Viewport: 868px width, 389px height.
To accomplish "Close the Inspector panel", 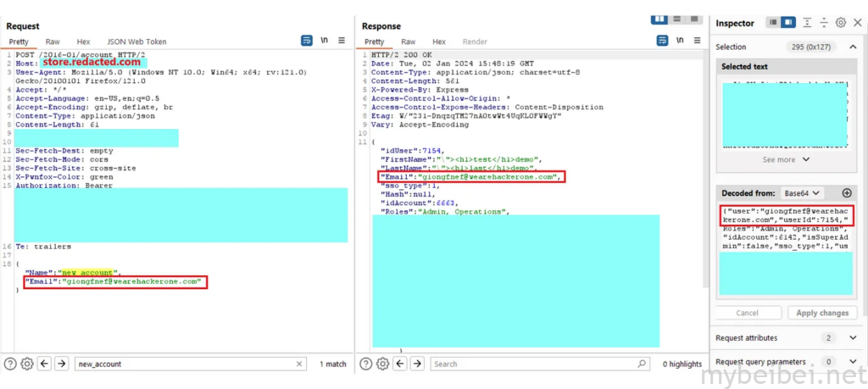I will click(x=855, y=23).
